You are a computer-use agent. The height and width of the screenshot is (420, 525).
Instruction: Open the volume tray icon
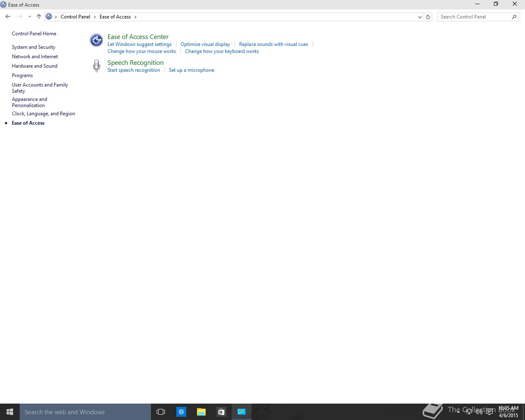tap(479, 412)
